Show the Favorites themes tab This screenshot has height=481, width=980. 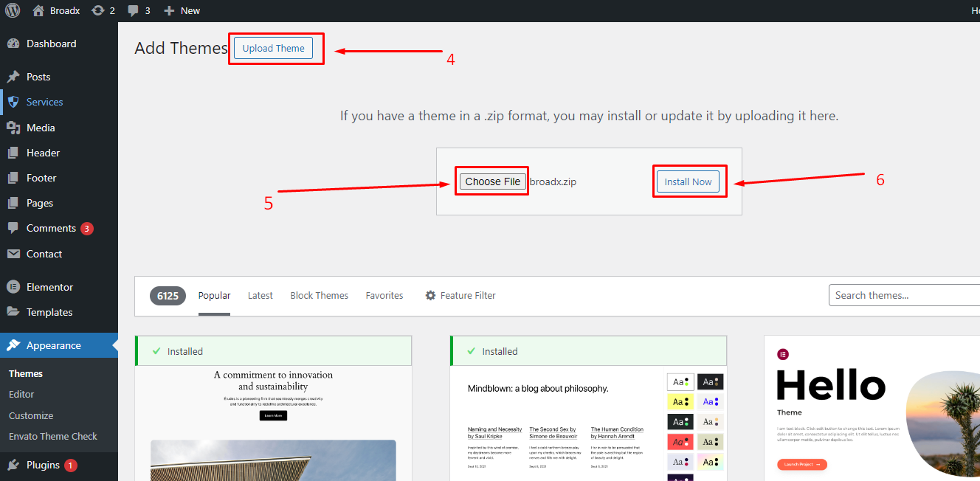click(384, 295)
